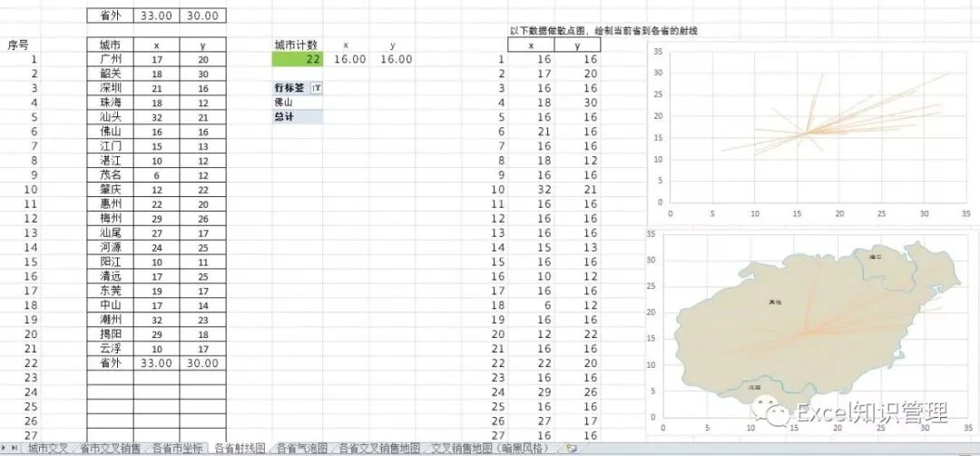Click the scatter ray chart plot area
Screen dimensions: 980x456
click(818, 126)
